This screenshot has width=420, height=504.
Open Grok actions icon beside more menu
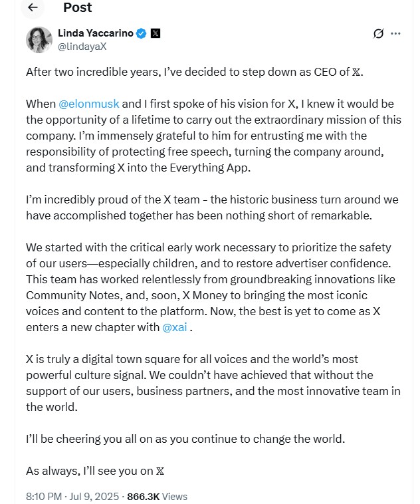379,33
